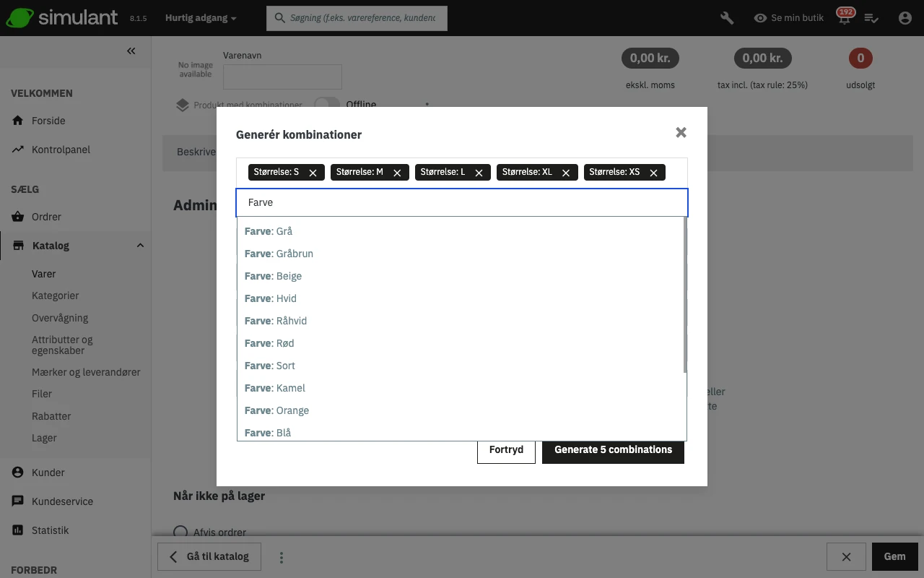Open Ordrer in the sidebar
Image resolution: width=924 pixels, height=578 pixels.
(46, 217)
